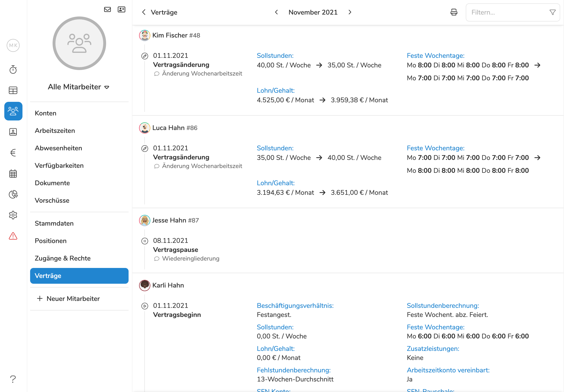Open the filter funnel options

[552, 12]
